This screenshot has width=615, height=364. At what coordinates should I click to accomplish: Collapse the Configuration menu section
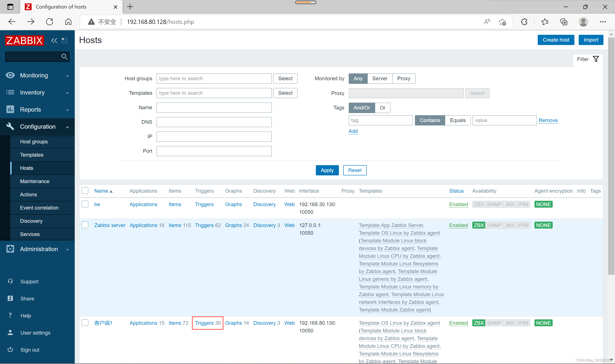click(x=37, y=127)
